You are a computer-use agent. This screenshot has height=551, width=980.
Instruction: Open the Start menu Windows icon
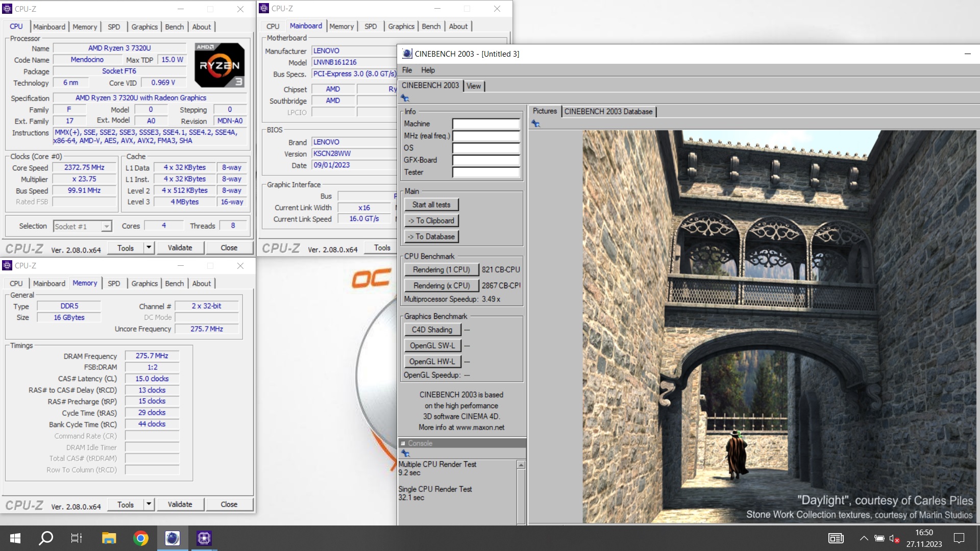[15, 538]
